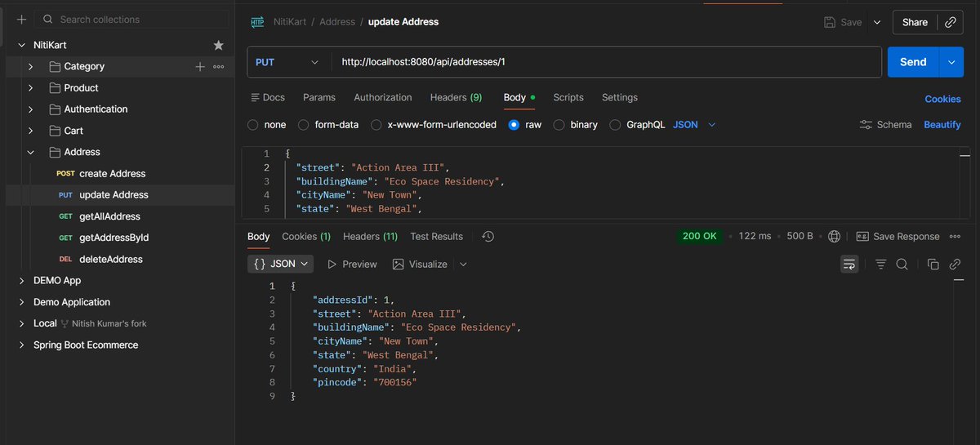Open response history clock icon
The width and height of the screenshot is (980, 445).
(x=488, y=237)
